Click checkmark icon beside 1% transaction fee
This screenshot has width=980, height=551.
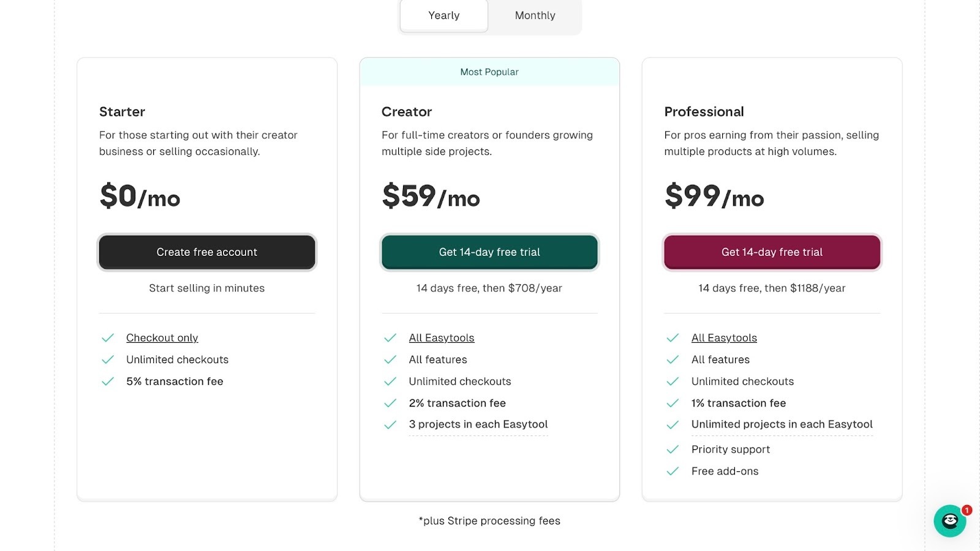tap(673, 403)
